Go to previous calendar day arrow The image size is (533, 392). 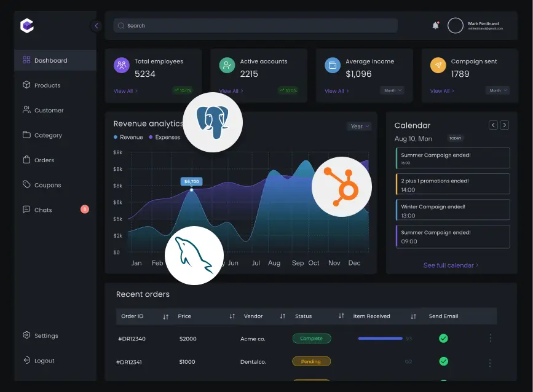(x=493, y=125)
